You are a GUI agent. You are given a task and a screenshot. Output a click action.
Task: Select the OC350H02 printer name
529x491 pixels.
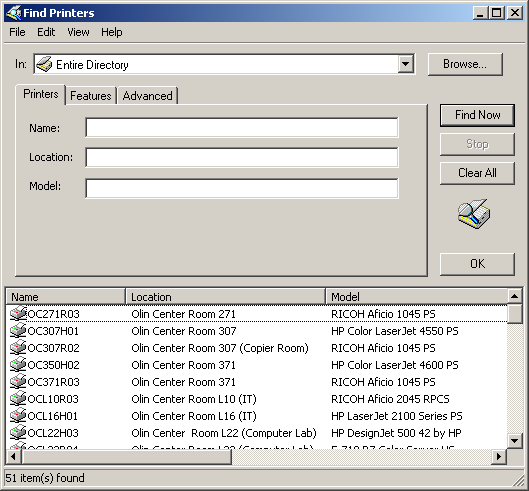53,365
